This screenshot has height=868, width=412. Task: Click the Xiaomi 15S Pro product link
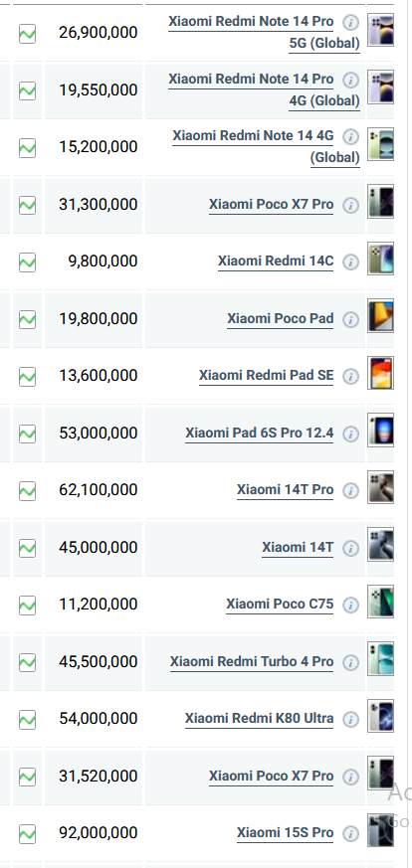(286, 833)
